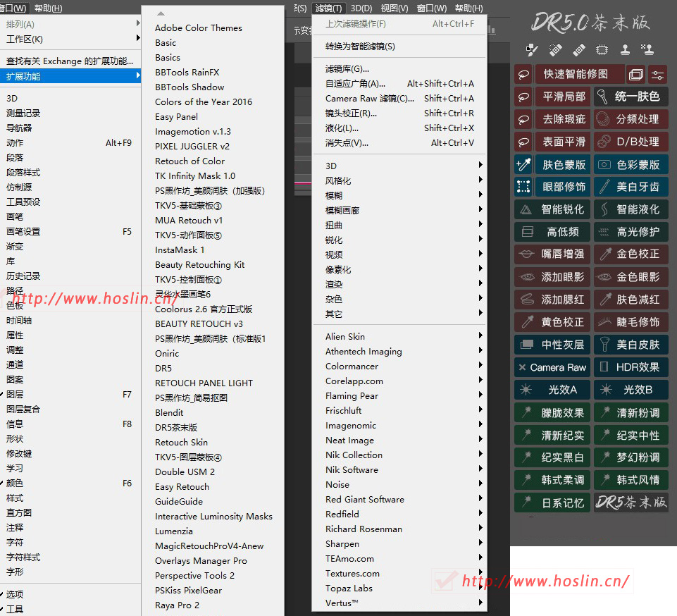Apply the 日系记忆 color preset
The image size is (677, 616).
pos(552,503)
